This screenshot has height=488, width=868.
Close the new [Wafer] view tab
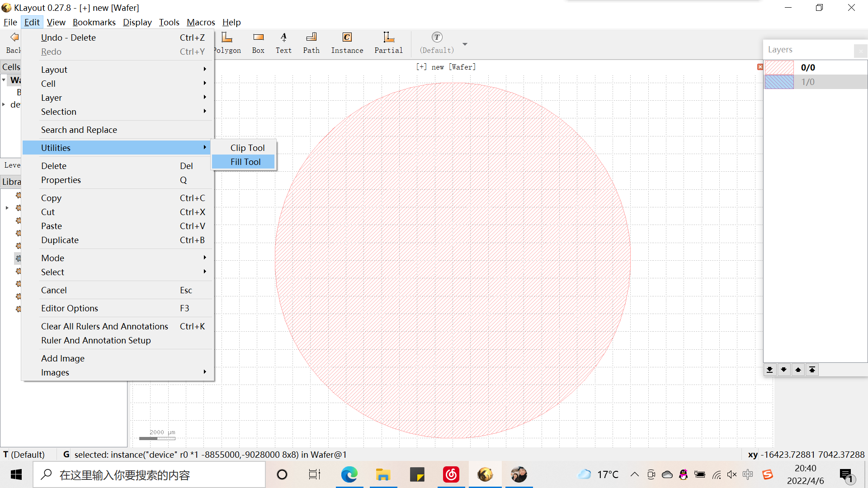pos(760,66)
